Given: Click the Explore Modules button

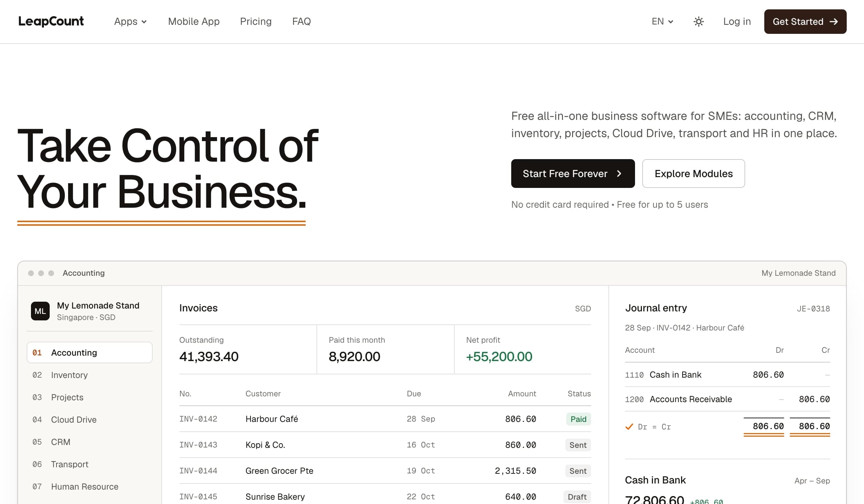Looking at the screenshot, I should (693, 174).
